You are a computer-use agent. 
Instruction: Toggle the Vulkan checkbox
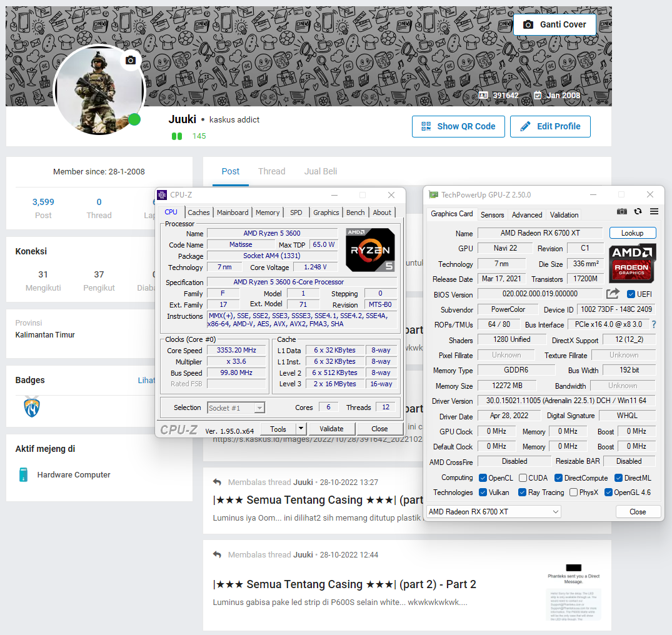(x=483, y=492)
